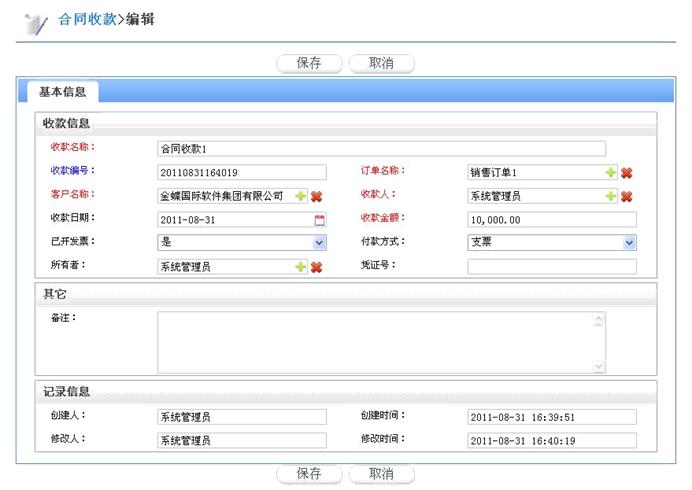Screen dimensions: 692x490
Task: Click the edit pencil icon in page header
Action: pos(36,23)
